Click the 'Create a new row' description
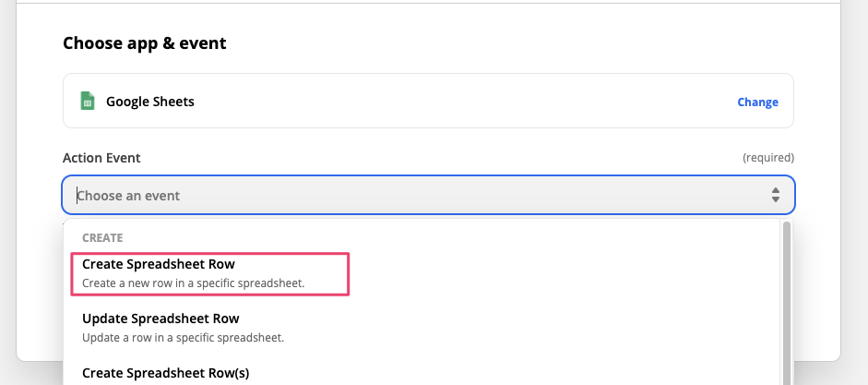868x385 pixels. click(193, 283)
